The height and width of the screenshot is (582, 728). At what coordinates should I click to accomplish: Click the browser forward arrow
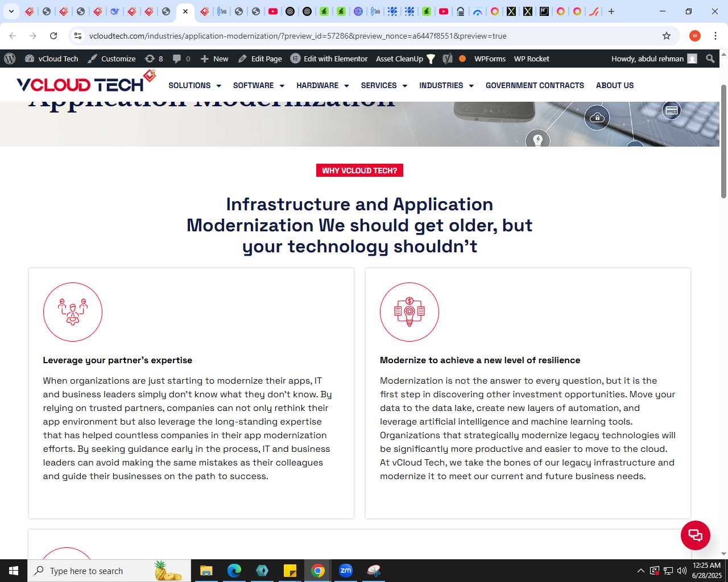coord(33,36)
